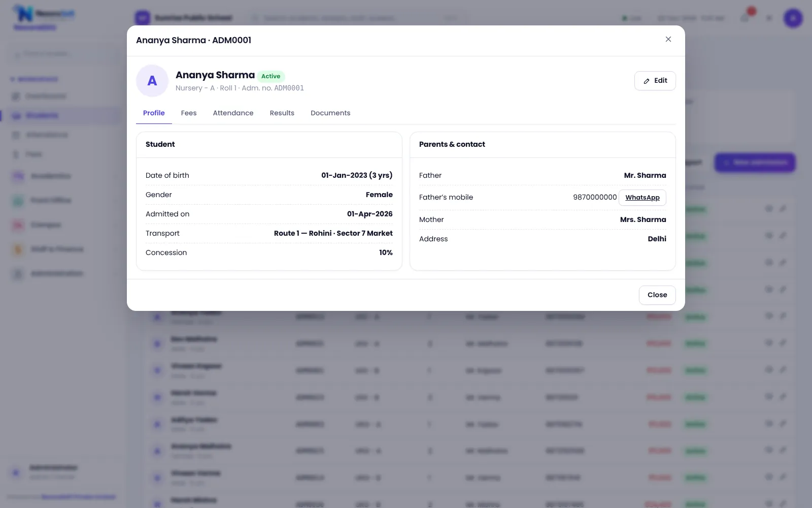Click the Transport route value Route 1

[x=333, y=233]
